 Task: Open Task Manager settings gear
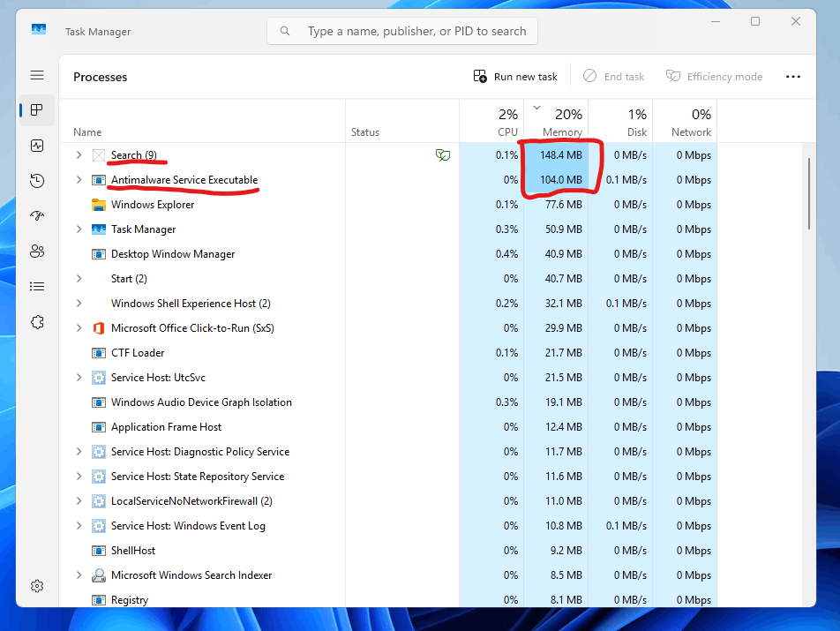[37, 586]
